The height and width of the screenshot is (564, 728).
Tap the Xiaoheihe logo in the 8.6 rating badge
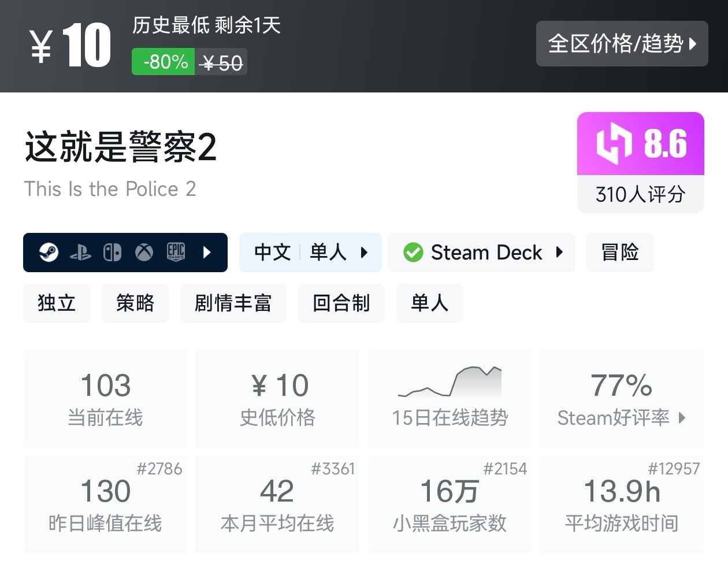[614, 143]
